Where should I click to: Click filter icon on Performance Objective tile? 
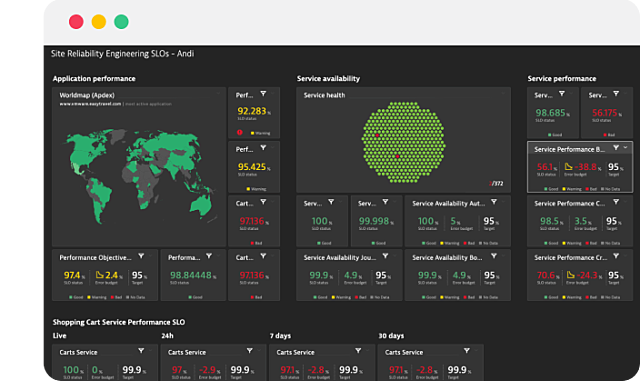point(141,256)
